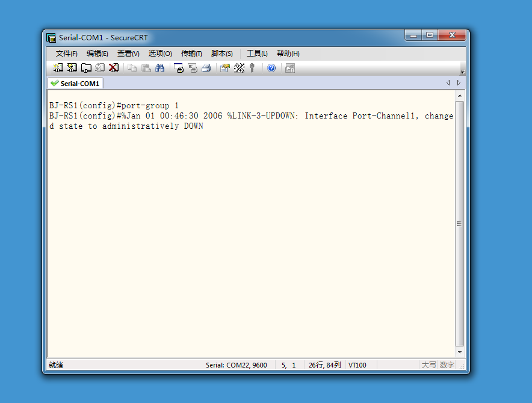Click the vertical scrollbar thumb
This screenshot has height=403, width=532.
[459, 224]
